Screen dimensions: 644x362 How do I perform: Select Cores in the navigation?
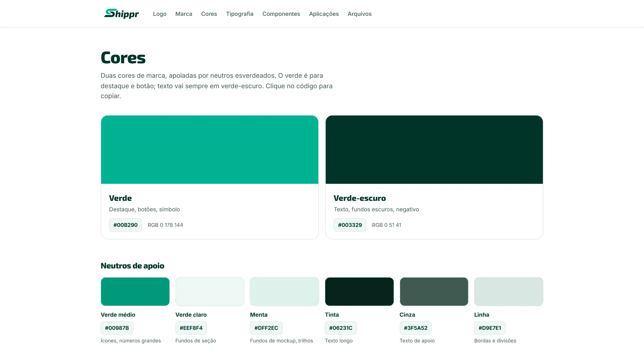tap(209, 14)
